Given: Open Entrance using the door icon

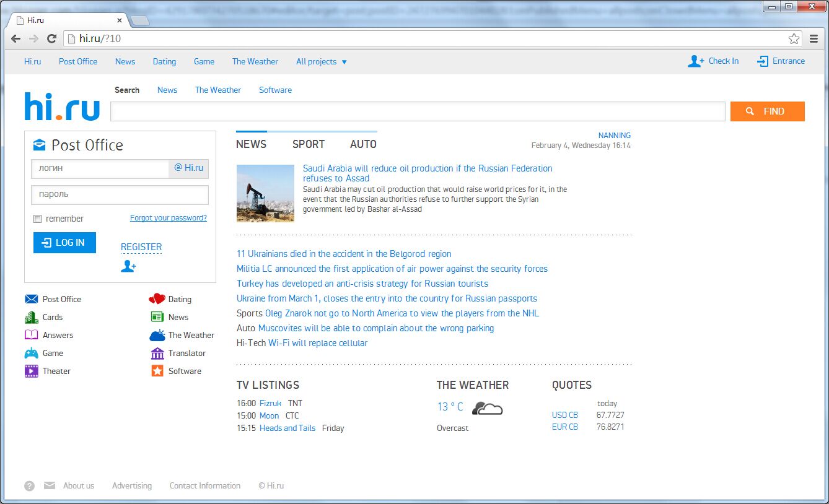Looking at the screenshot, I should click(x=761, y=61).
